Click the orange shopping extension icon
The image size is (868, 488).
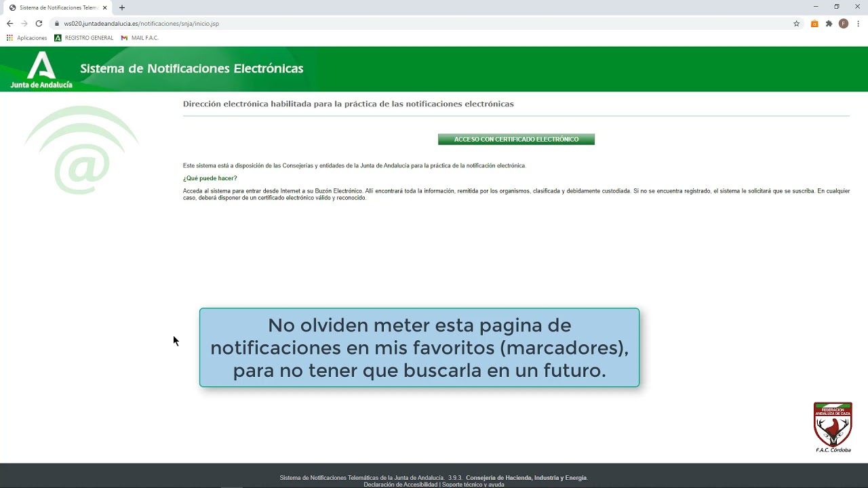[x=814, y=23]
